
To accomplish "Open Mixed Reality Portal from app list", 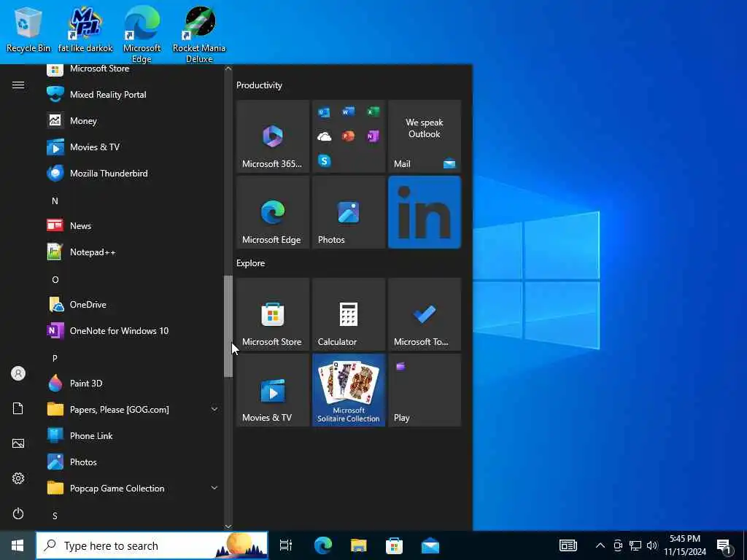I will [x=132, y=94].
